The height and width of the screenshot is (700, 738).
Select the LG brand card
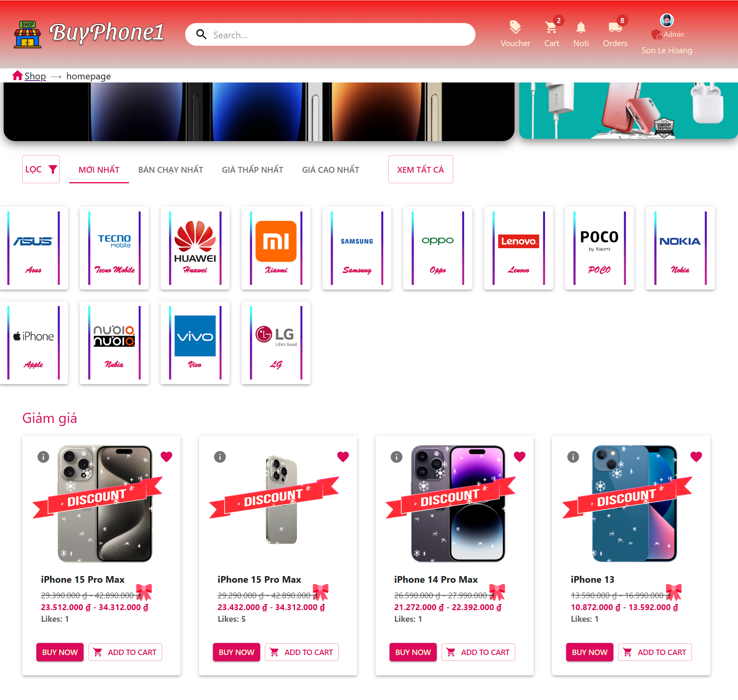coord(276,343)
